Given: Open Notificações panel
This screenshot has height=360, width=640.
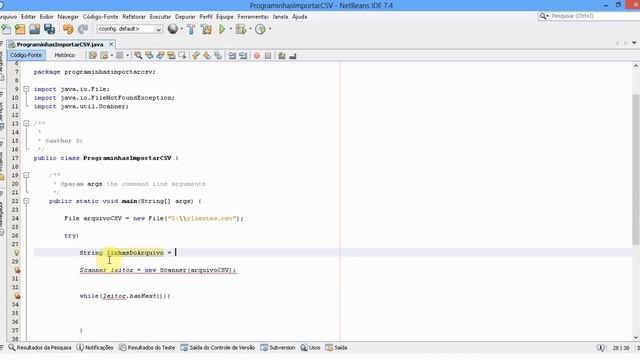Looking at the screenshot, I should (x=95, y=348).
